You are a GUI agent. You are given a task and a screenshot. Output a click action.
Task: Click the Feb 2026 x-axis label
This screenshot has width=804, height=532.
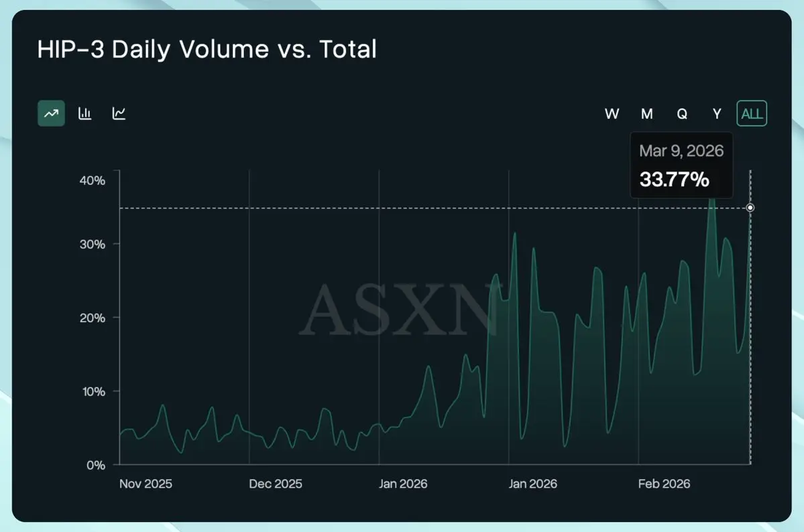pos(664,484)
